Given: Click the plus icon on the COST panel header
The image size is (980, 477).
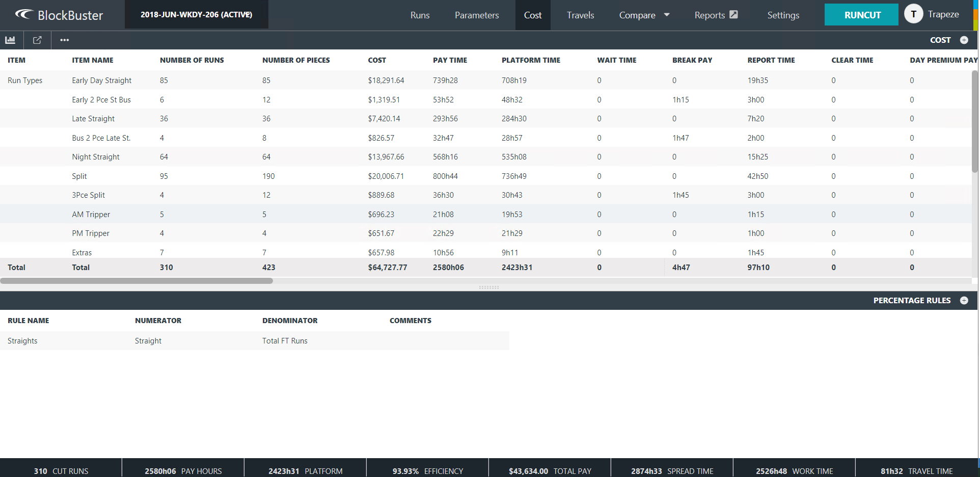Looking at the screenshot, I should click(x=964, y=40).
